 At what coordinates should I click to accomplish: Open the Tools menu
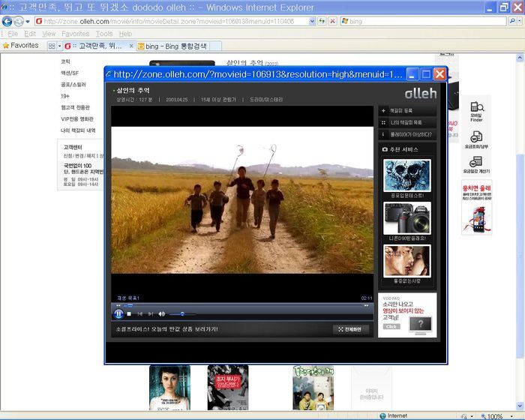pyautogui.click(x=104, y=34)
